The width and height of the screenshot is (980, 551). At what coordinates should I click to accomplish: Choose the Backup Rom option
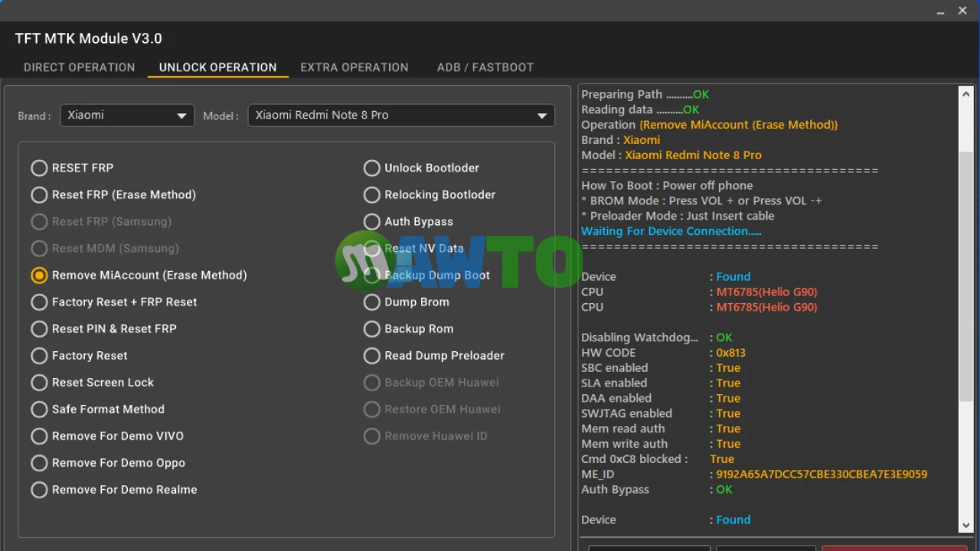pos(408,328)
